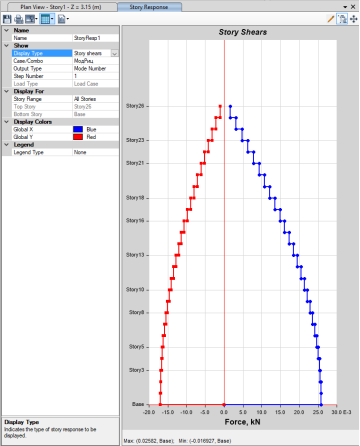360x446 pixels.
Task: Click the orange pencil edit icon
Action: pyautogui.click(x=331, y=19)
